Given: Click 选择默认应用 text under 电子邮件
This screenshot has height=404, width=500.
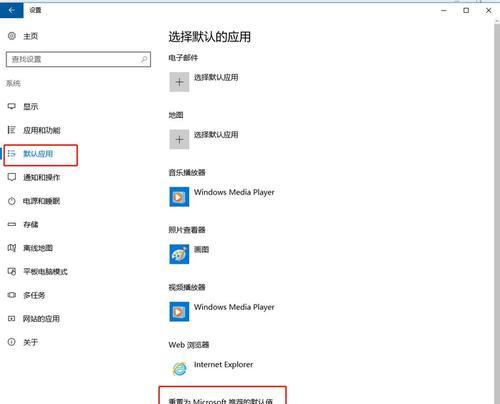Looking at the screenshot, I should pos(216,77).
